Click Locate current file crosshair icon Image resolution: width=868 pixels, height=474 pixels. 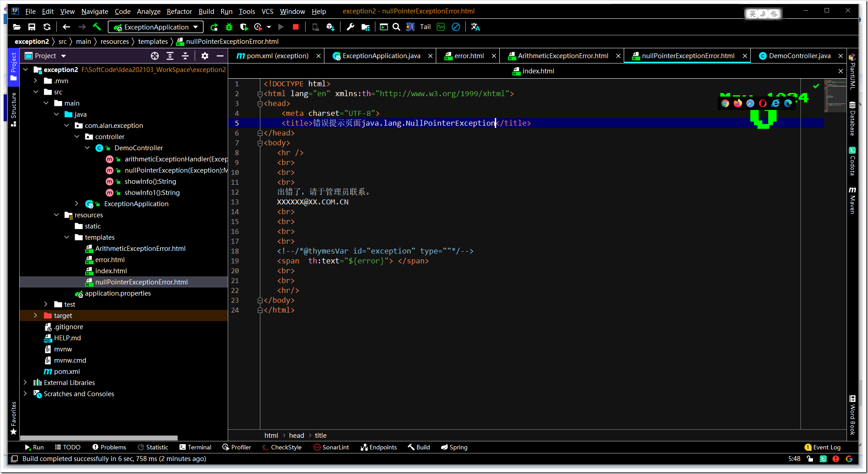(155, 56)
